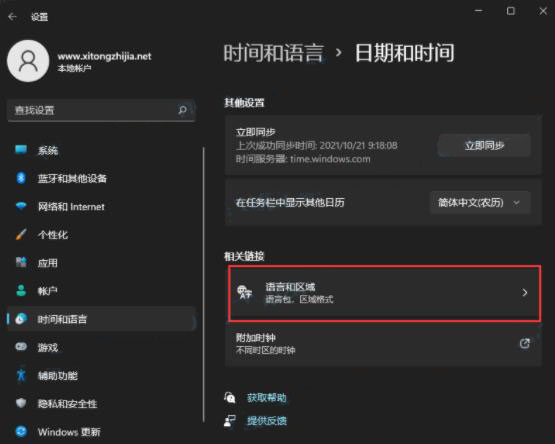Click the 辅助功能 accessibility icon
This screenshot has height=444, width=555.
point(21,375)
